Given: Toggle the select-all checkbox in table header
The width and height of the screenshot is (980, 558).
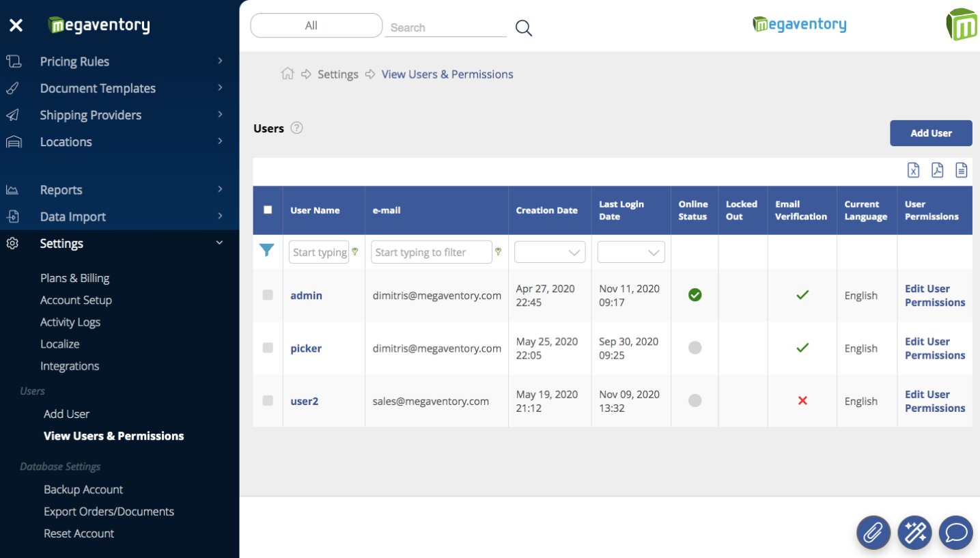Looking at the screenshot, I should pyautogui.click(x=268, y=210).
